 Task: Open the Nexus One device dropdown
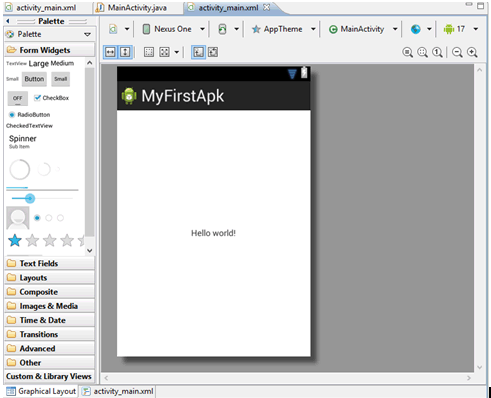pos(173,29)
